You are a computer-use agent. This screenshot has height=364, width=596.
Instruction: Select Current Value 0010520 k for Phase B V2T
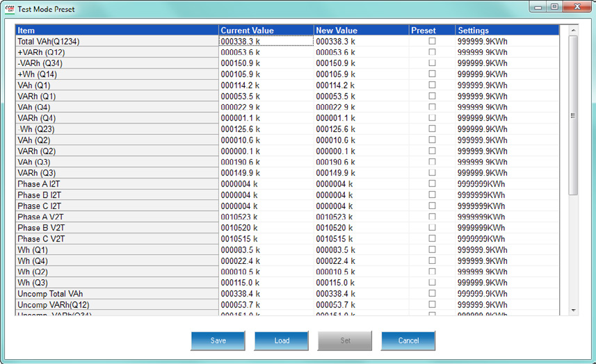click(x=266, y=228)
